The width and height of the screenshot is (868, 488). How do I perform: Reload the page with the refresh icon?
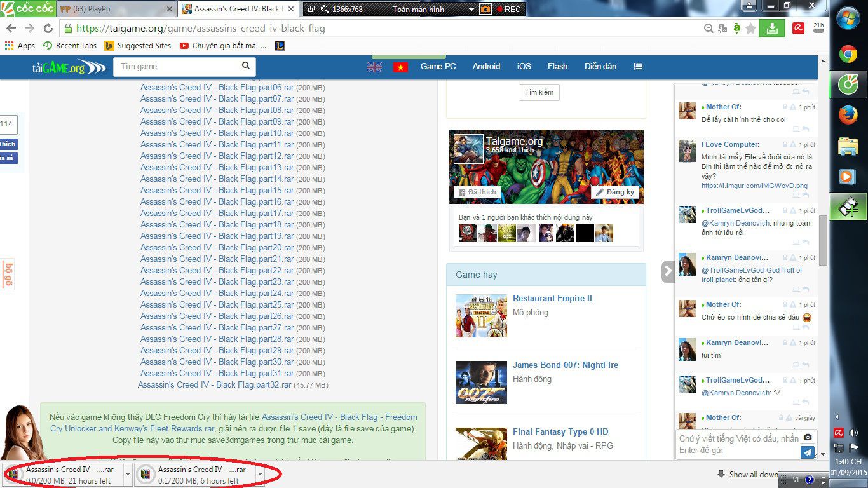(x=48, y=29)
